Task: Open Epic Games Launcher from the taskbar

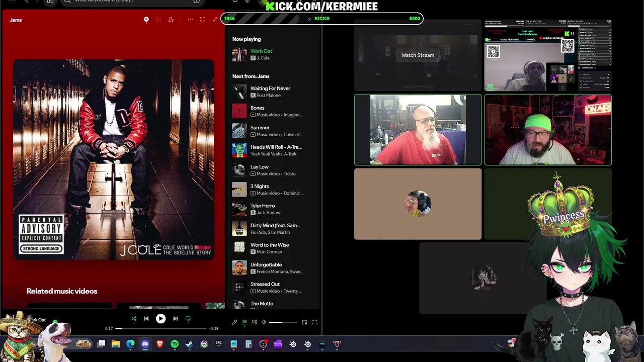Action: pyautogui.click(x=219, y=344)
